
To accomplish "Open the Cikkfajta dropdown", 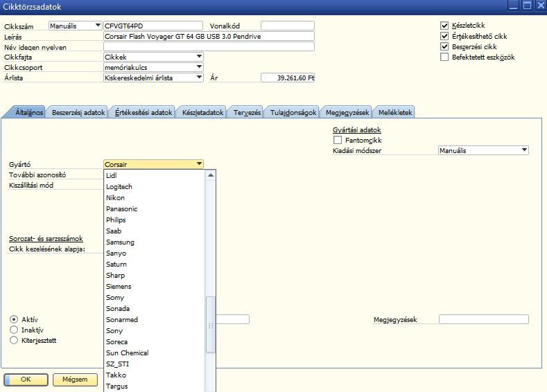I will (153, 57).
